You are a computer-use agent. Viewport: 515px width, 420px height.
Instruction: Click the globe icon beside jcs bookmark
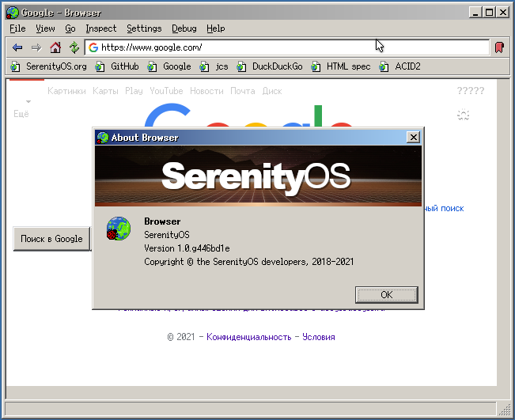tap(204, 66)
